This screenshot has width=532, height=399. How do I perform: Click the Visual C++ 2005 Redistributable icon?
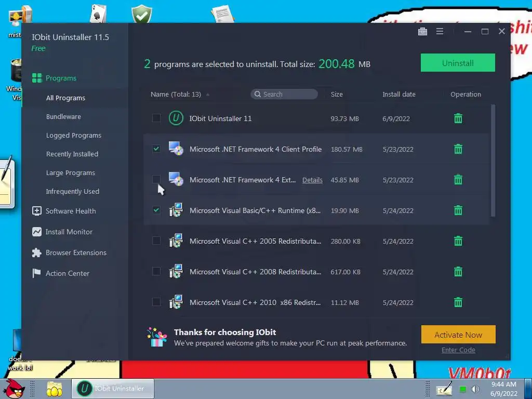[x=176, y=241]
